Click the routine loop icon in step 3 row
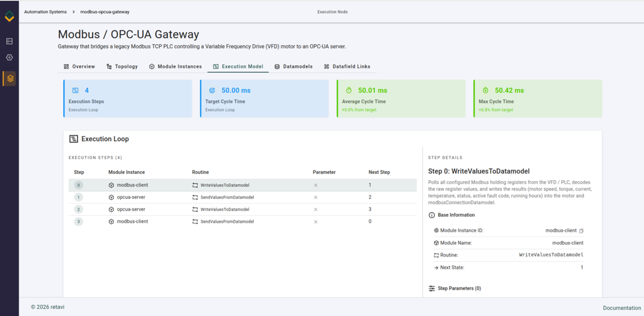 pos(195,222)
